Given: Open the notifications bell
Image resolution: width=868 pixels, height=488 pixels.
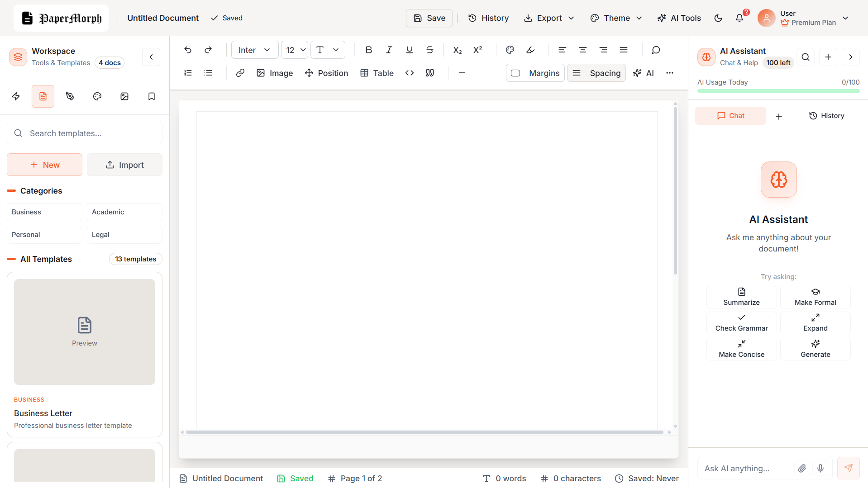Looking at the screenshot, I should click(739, 18).
